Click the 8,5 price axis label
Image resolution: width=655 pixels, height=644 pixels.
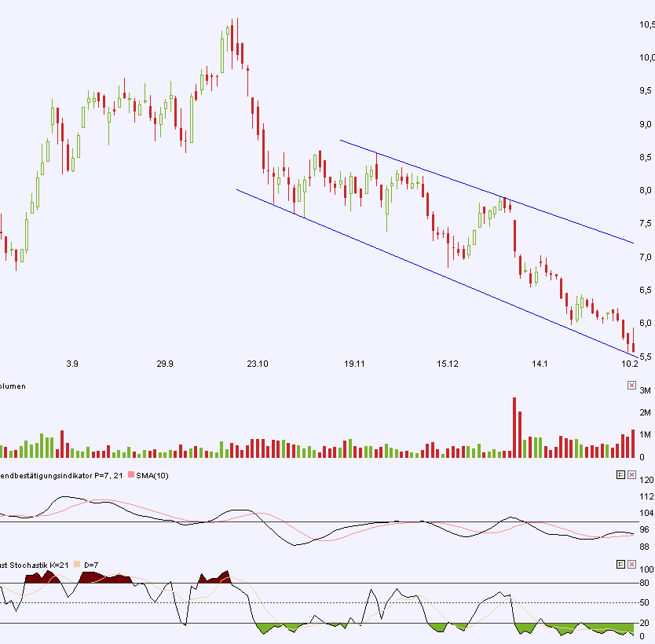(646, 157)
